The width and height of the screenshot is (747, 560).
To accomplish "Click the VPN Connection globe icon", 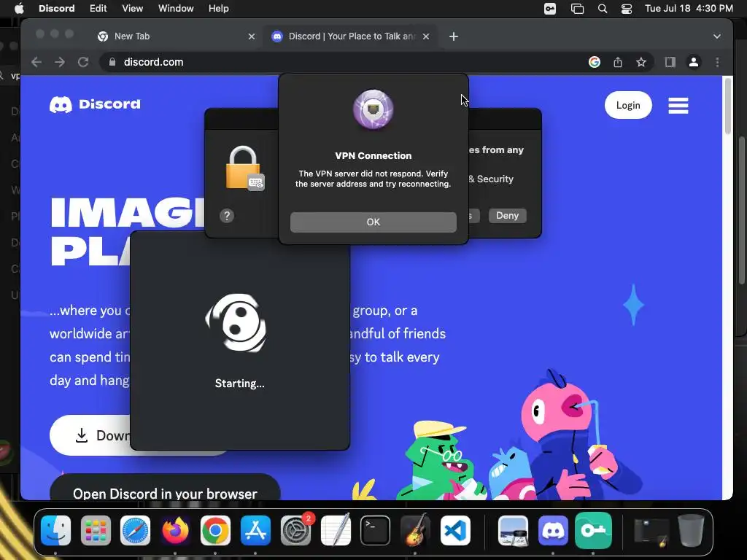I will click(x=373, y=109).
